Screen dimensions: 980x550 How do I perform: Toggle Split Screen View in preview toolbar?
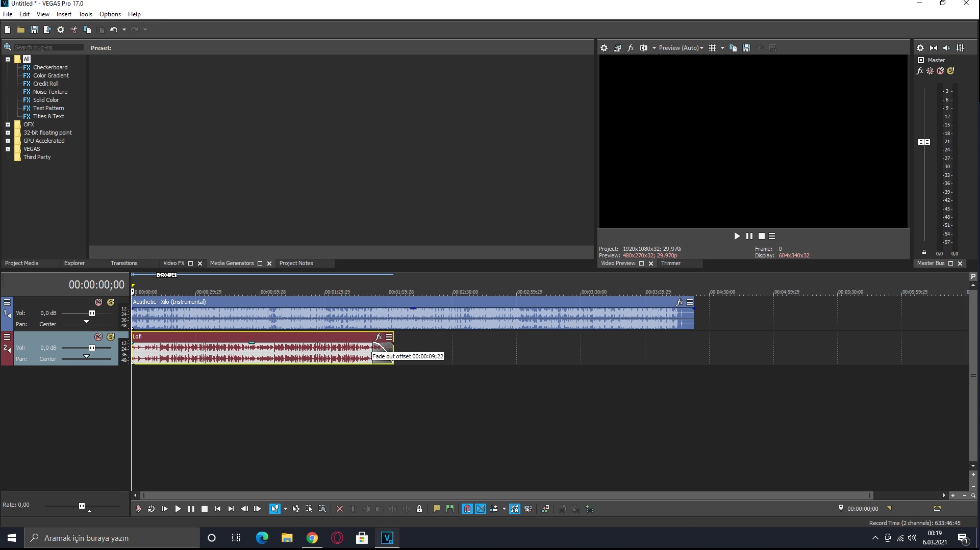644,48
